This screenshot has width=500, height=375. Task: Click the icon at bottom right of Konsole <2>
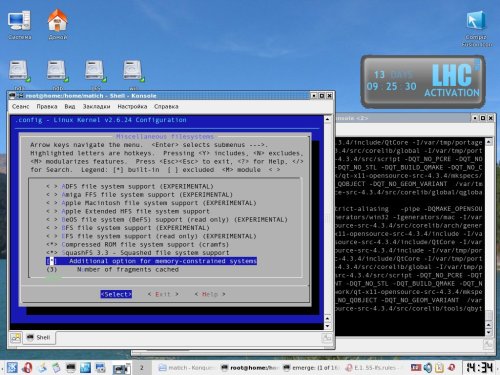[488, 344]
